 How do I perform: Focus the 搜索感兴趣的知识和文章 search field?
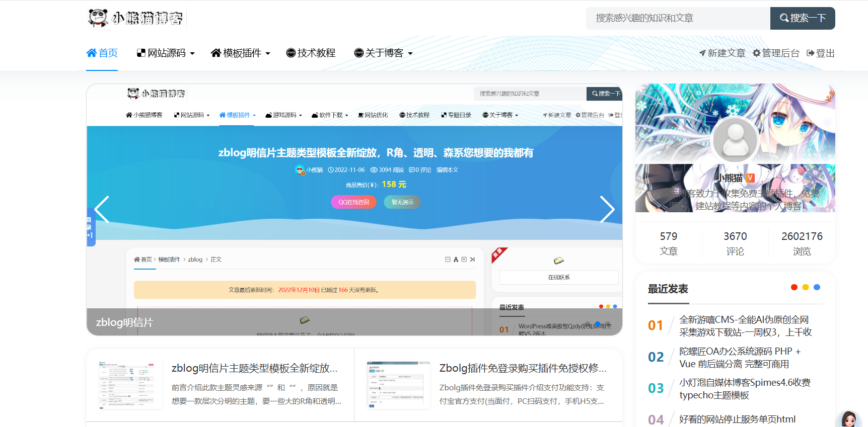pos(678,18)
